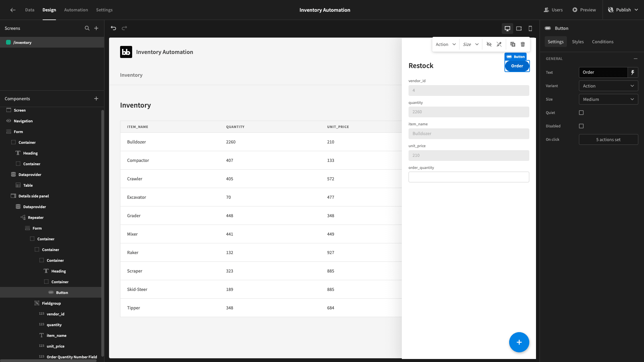Open the Styles tab
The image size is (644, 362).
click(578, 42)
